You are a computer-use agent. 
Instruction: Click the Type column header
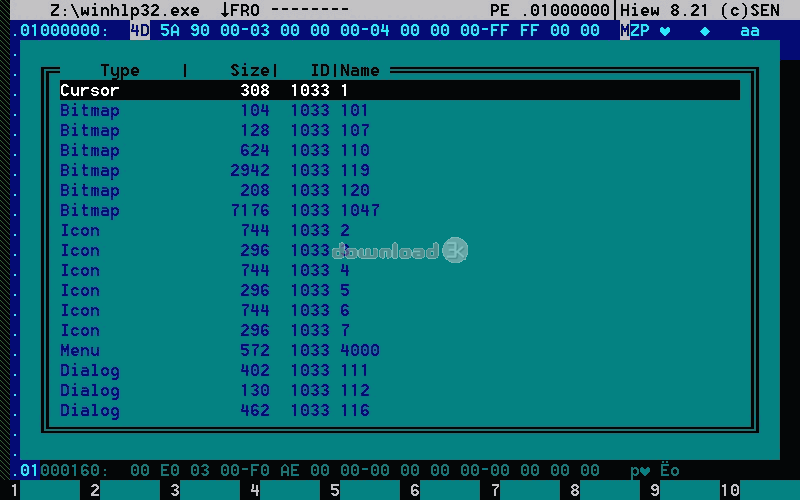(x=120, y=70)
